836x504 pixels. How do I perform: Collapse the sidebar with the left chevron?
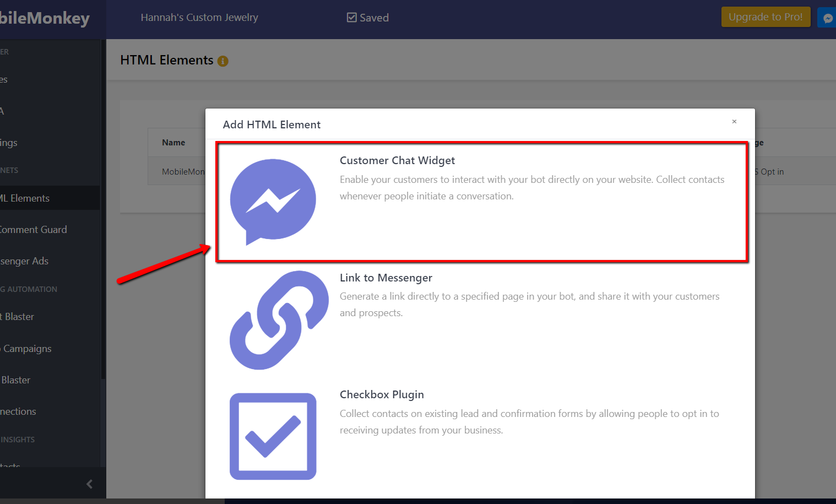click(x=89, y=484)
